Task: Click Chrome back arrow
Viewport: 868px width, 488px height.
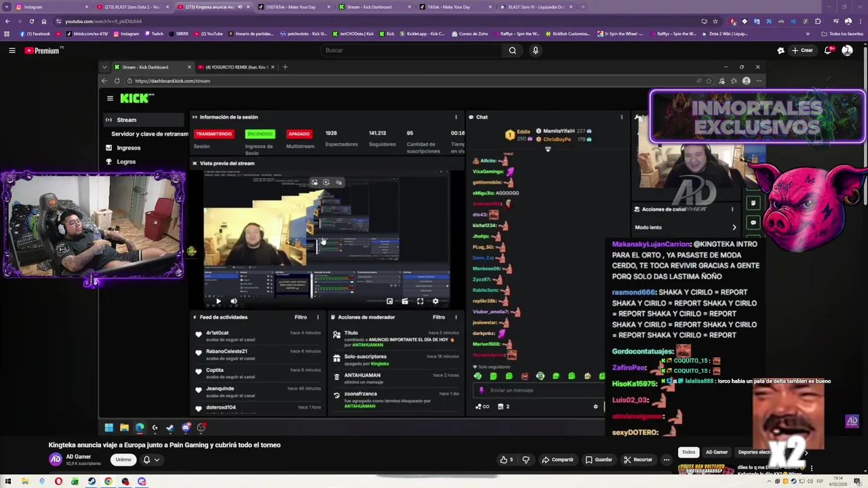Action: pos(7,21)
